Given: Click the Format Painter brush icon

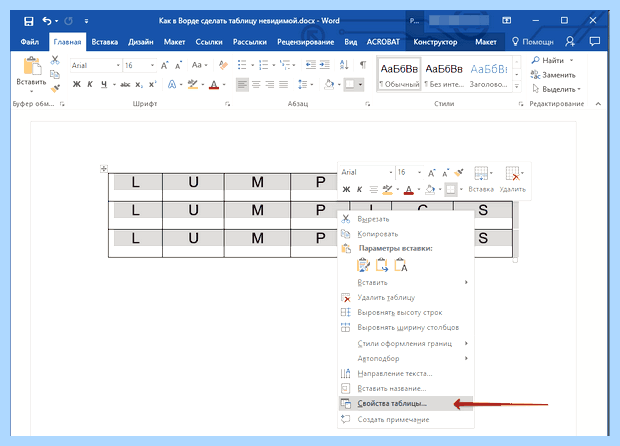Looking at the screenshot, I should click(x=55, y=88).
